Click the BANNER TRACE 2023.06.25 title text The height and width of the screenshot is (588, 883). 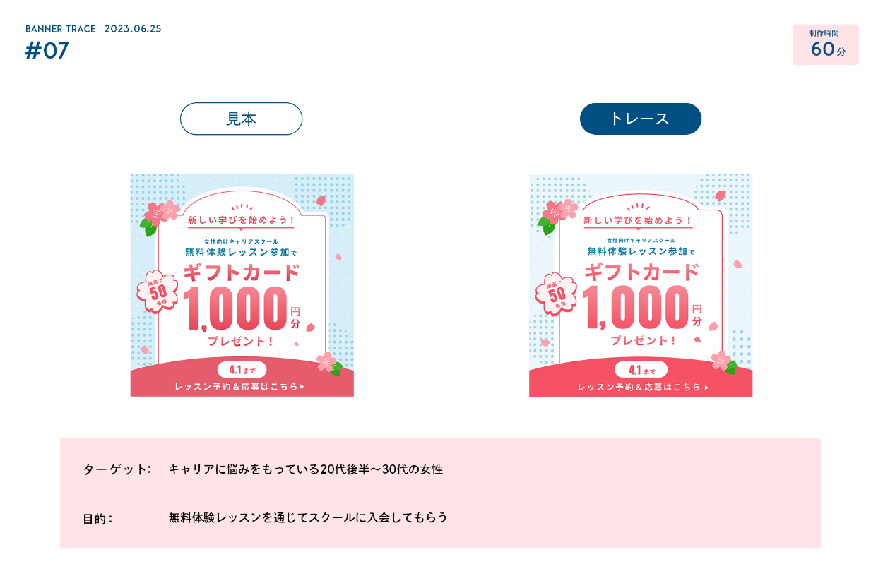tap(93, 29)
